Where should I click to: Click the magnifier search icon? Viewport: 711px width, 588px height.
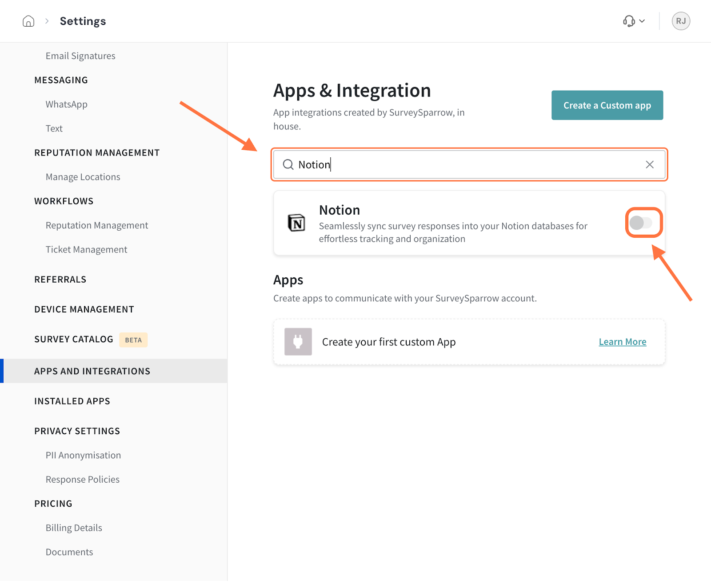point(288,165)
